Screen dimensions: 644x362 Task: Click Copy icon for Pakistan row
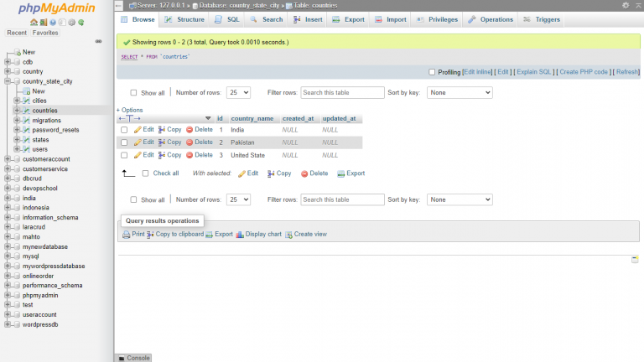(x=162, y=142)
